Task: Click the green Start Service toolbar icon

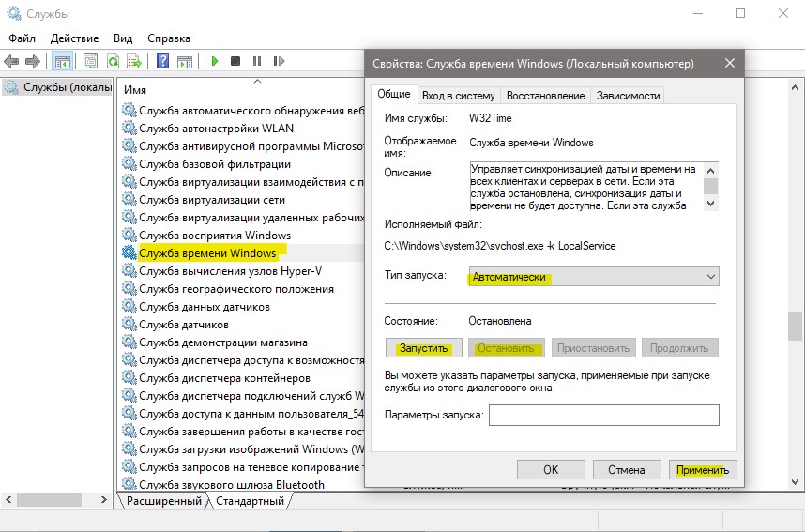Action: click(215, 61)
